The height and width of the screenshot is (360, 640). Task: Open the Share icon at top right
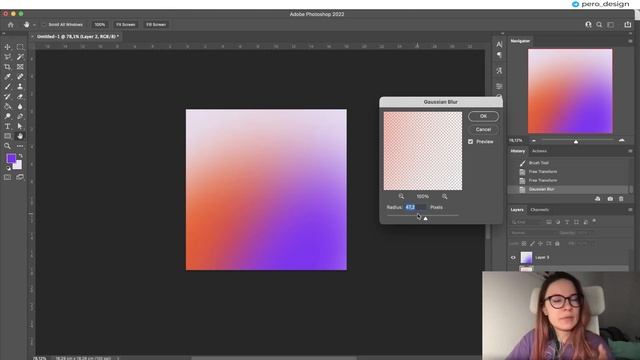[628, 24]
